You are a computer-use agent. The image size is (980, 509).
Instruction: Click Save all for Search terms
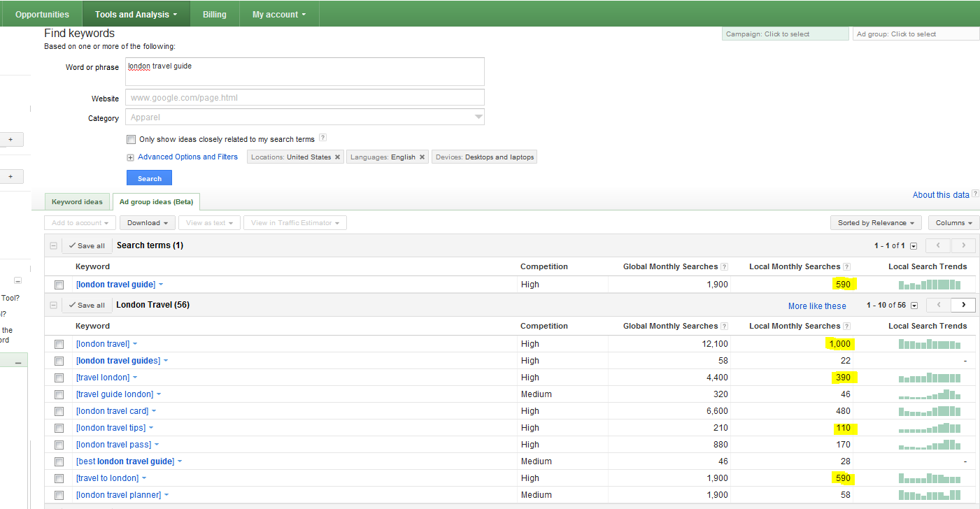click(x=87, y=246)
